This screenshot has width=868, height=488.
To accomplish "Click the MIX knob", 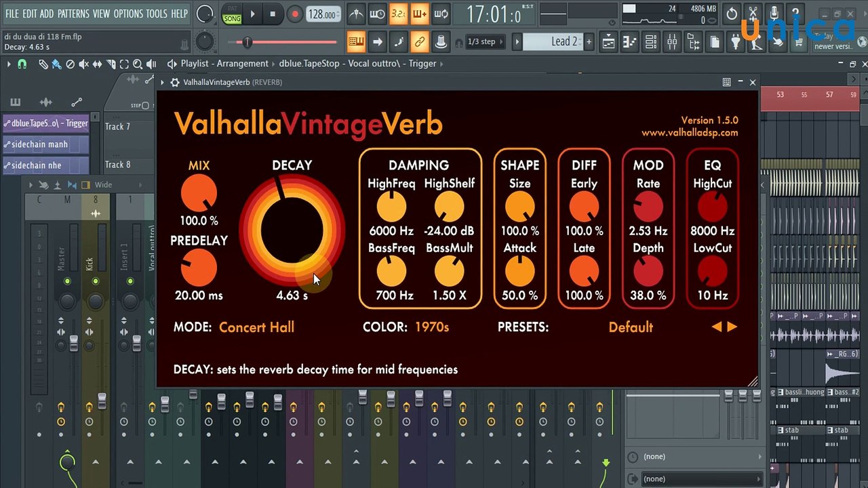I will coord(199,193).
